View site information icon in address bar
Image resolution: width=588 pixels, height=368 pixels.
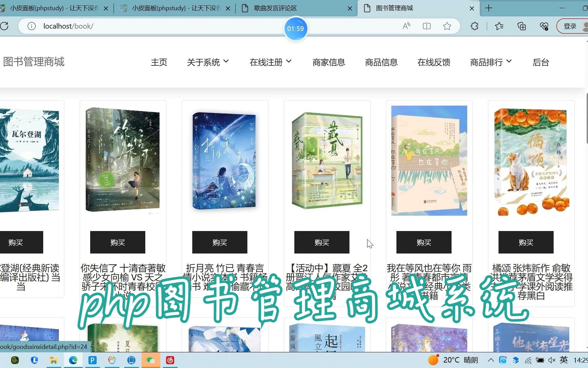click(31, 26)
